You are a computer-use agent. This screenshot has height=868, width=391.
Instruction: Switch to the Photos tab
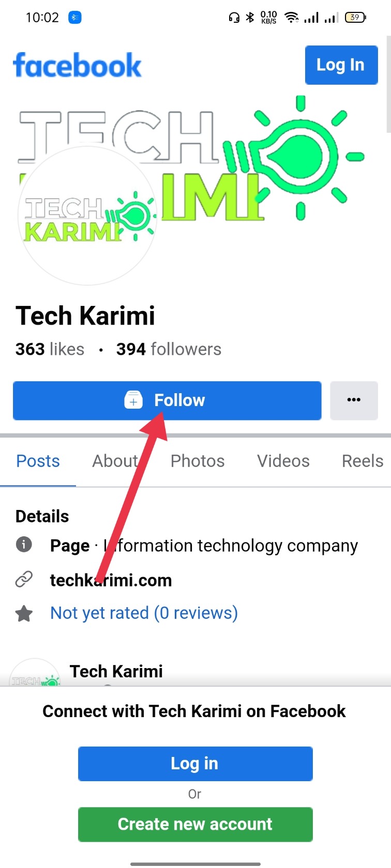(198, 461)
